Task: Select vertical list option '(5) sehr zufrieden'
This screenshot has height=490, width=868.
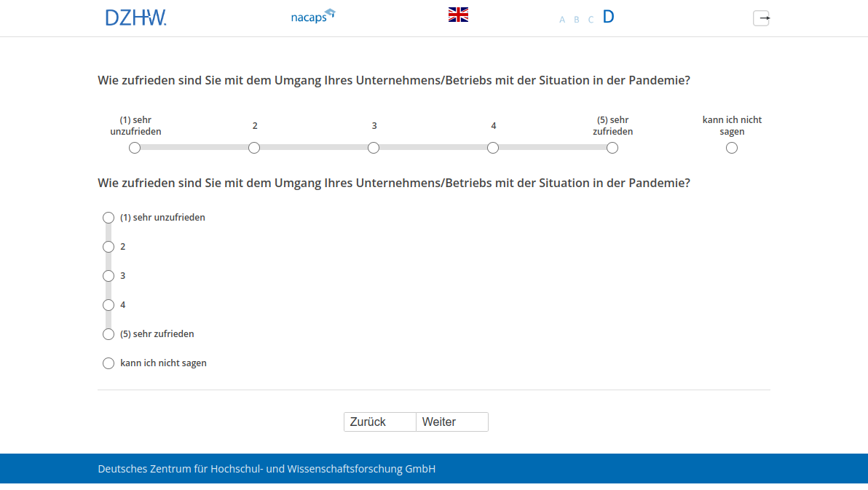Action: pyautogui.click(x=108, y=334)
